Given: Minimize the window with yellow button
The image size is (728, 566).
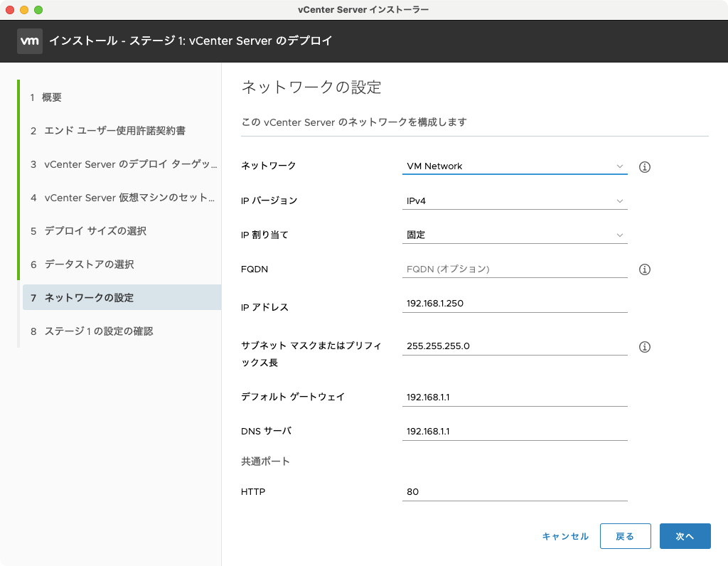Looking at the screenshot, I should pos(24,10).
